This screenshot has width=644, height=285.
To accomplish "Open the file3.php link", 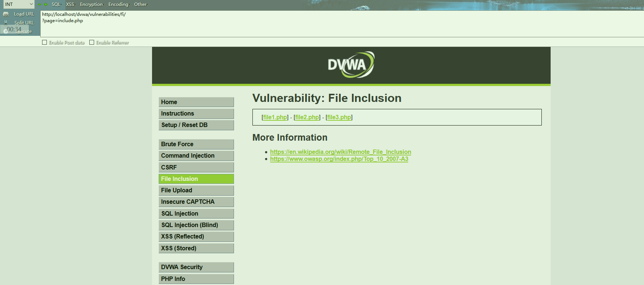I will tap(339, 117).
